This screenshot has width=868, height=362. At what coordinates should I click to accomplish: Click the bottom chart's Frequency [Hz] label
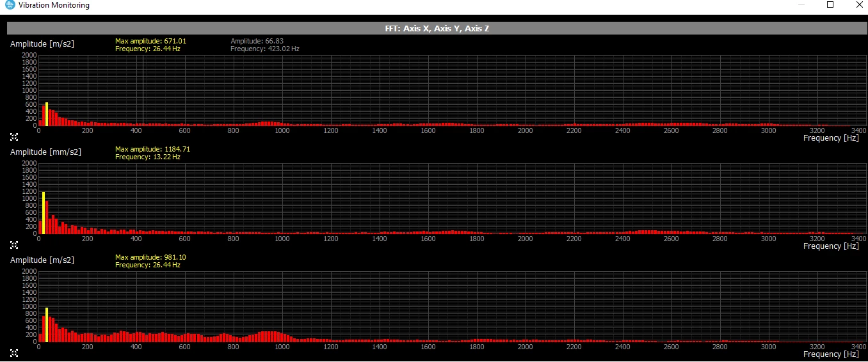831,354
